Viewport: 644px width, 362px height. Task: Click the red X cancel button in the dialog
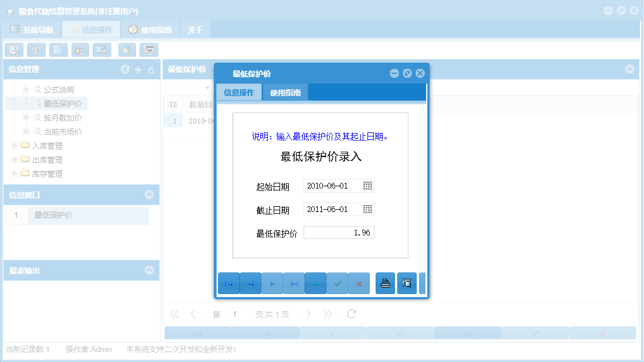(x=359, y=283)
